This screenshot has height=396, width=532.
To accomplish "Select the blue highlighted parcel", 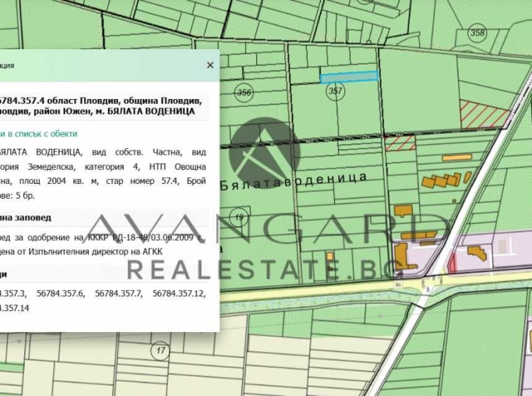I will point(349,77).
